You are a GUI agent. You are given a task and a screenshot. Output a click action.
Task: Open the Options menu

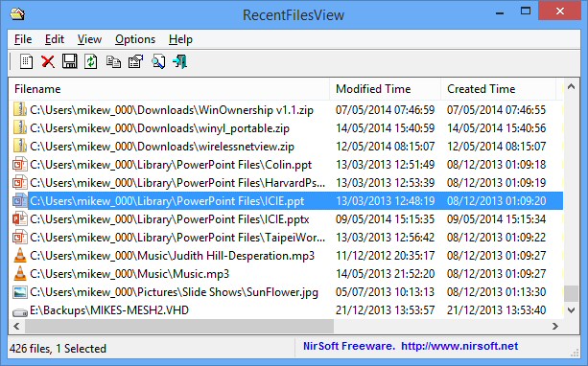[135, 39]
